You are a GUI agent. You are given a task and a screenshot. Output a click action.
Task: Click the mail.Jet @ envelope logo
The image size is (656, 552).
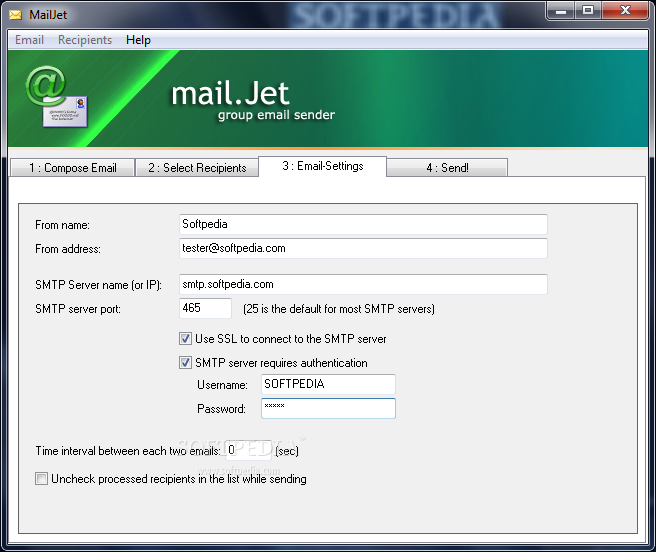click(56, 97)
